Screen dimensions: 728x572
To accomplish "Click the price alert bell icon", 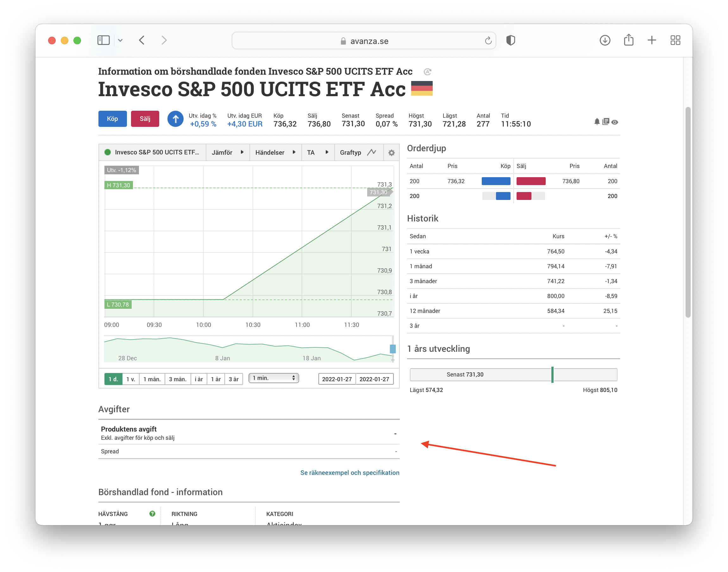I will [x=597, y=121].
